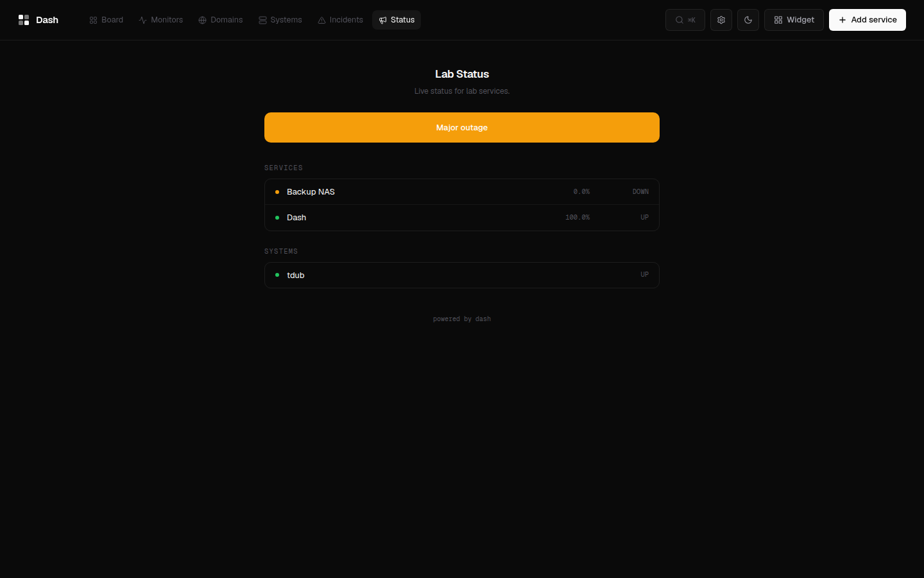Select the Backup NAS service row
Viewport: 924px width, 578px height.
(x=462, y=192)
